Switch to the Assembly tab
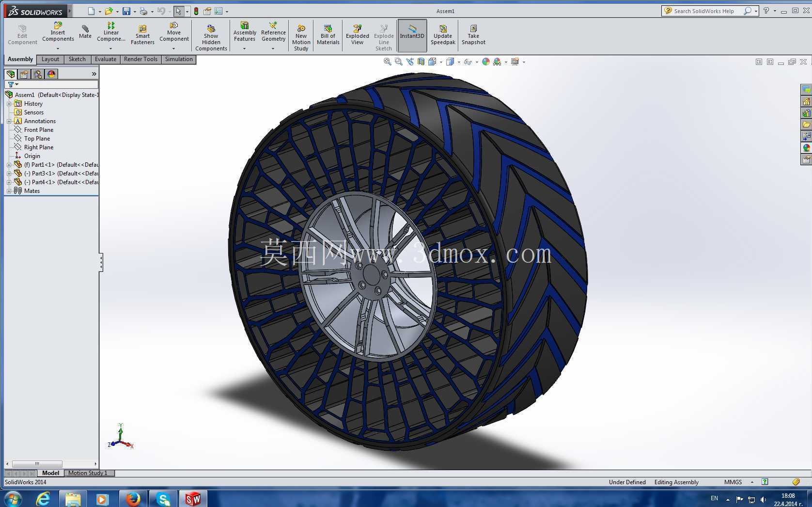 pos(20,60)
